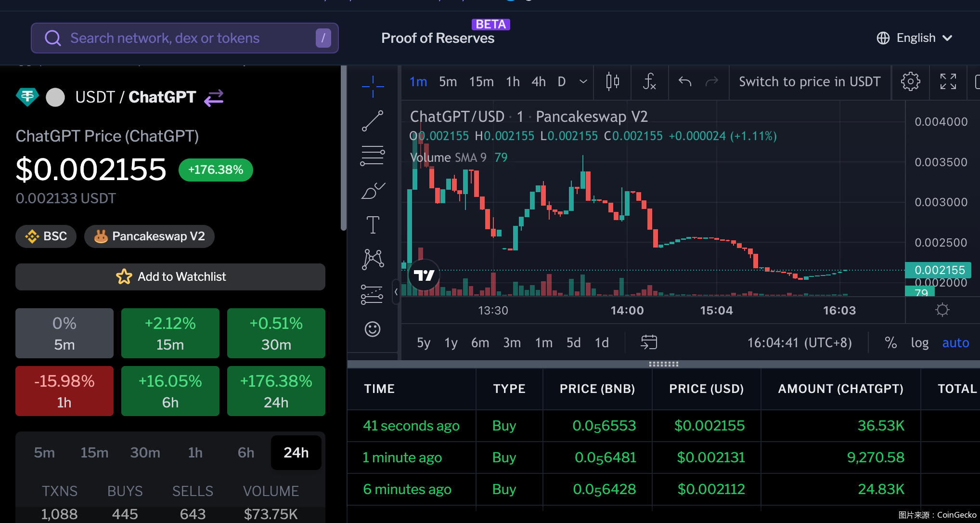Switch the stats panel to the 1h tab
This screenshot has height=523, width=980.
pyautogui.click(x=195, y=453)
